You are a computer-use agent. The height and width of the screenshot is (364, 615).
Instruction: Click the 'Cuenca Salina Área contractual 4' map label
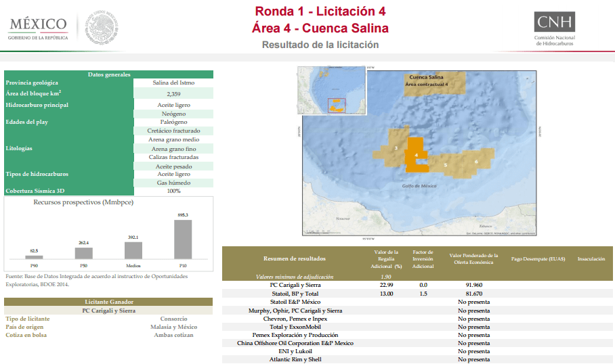[427, 81]
